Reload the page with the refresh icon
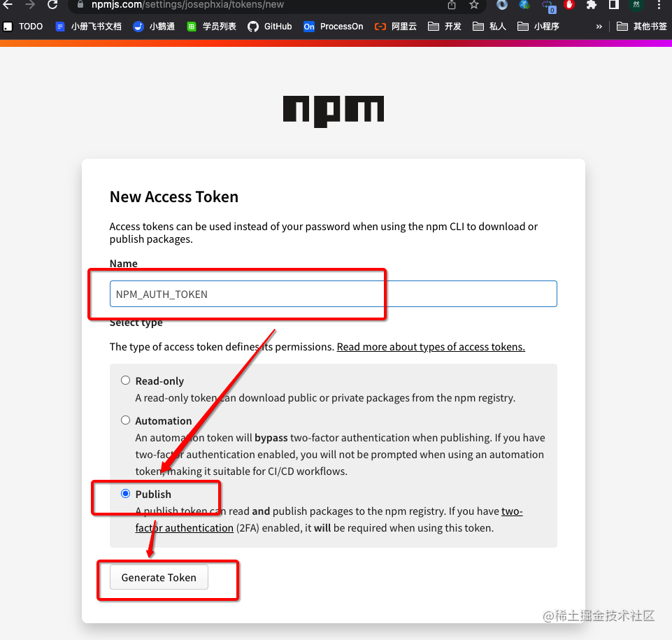This screenshot has width=672, height=640. tap(52, 5)
